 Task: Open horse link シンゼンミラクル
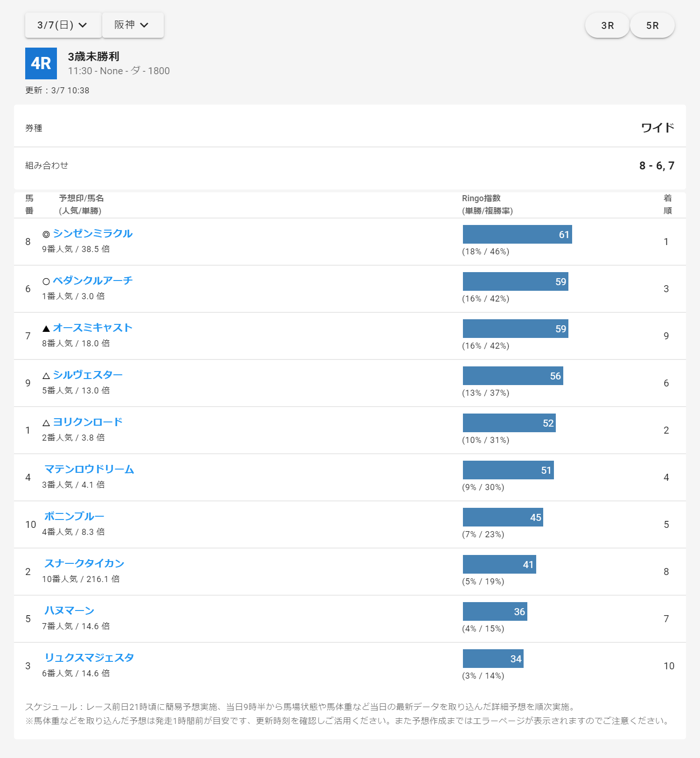click(92, 233)
